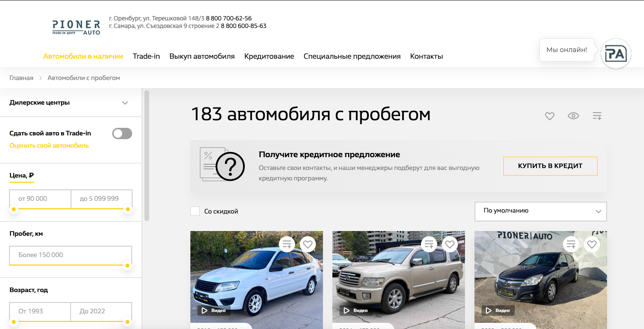Focus the "от 90 000" minimum price field
Viewport: 644px width, 329px height.
(x=40, y=199)
